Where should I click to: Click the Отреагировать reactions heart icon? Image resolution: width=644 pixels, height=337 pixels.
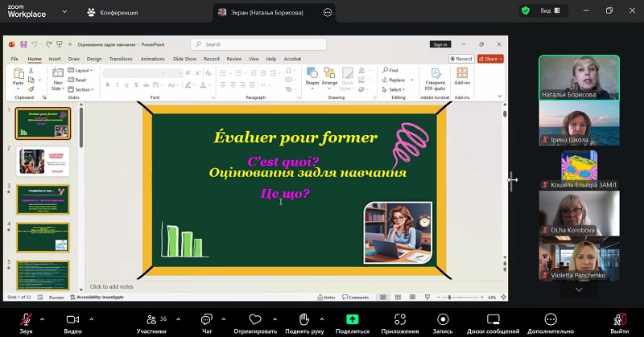pos(255,319)
